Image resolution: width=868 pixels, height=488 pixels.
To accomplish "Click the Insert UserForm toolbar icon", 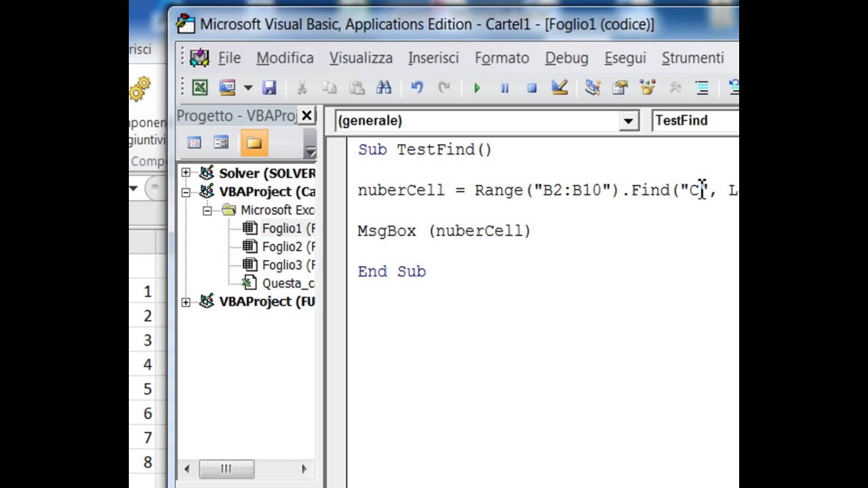I will click(x=227, y=87).
